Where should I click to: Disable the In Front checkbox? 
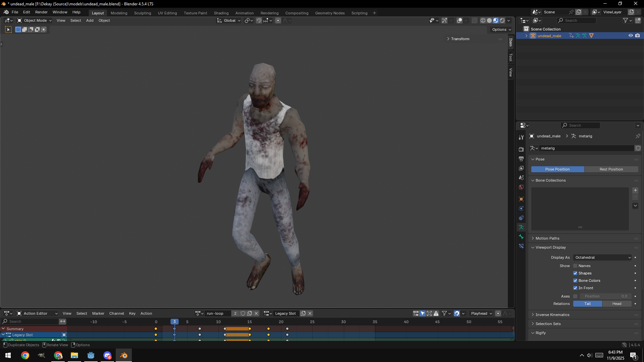pos(575,288)
